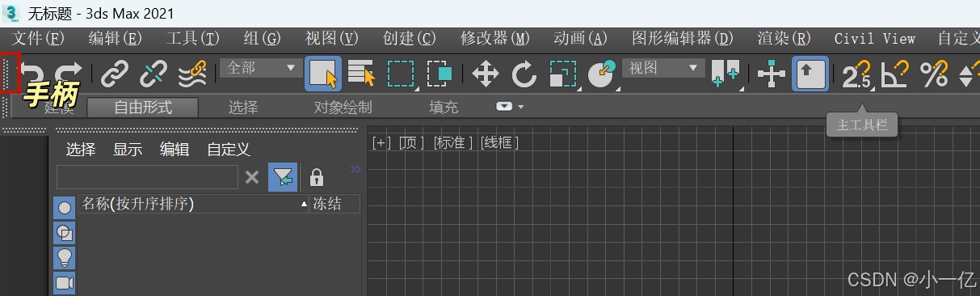The height and width of the screenshot is (296, 980).
Task: Open the 渲染(R) menu
Action: 784,39
